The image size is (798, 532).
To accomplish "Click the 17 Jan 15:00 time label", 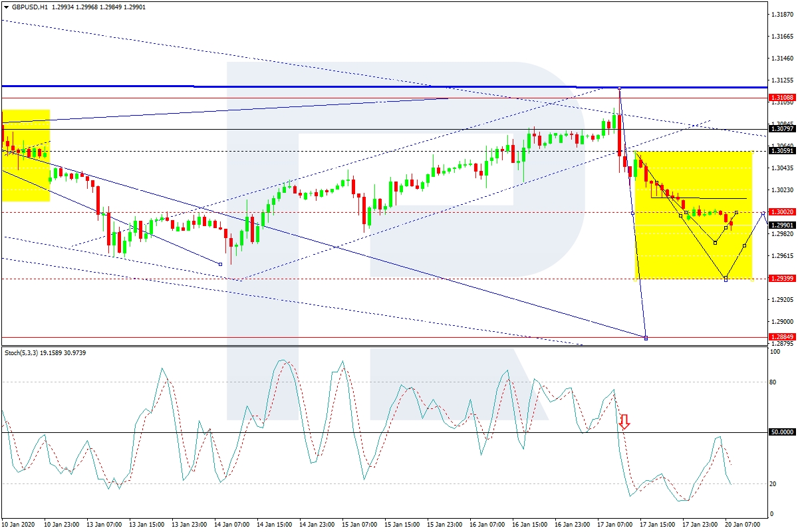I will point(656,525).
